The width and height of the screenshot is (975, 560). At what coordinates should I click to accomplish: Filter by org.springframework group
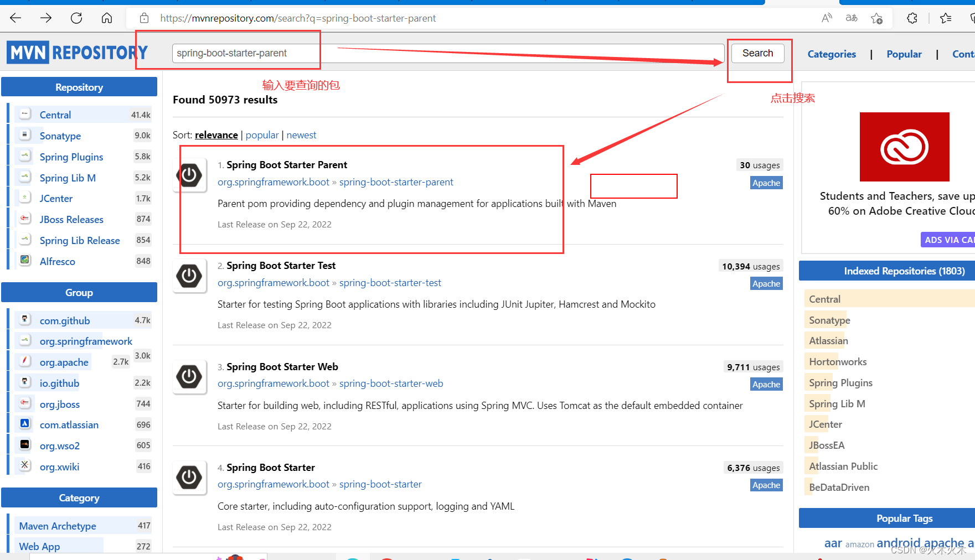pyautogui.click(x=86, y=341)
